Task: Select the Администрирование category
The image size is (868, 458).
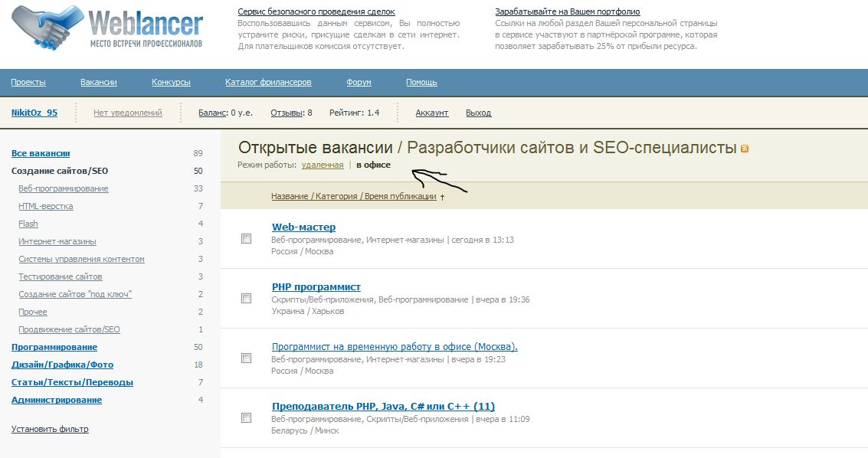Action: (x=57, y=400)
